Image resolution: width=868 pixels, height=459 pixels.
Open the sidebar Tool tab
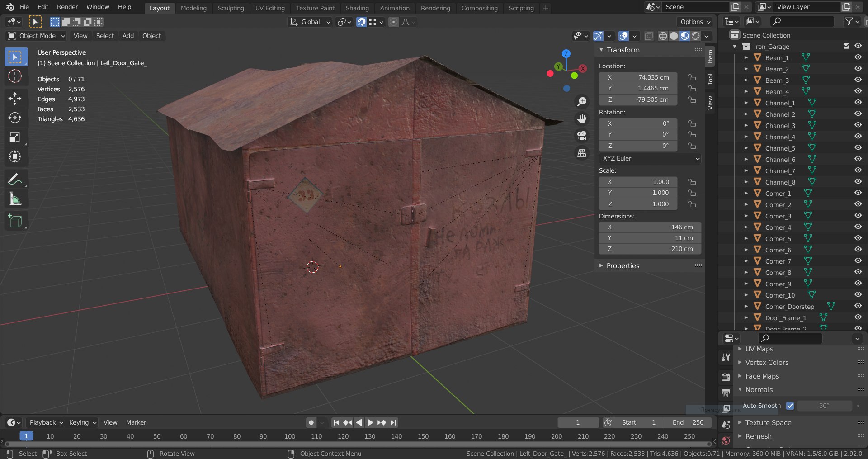(x=710, y=79)
